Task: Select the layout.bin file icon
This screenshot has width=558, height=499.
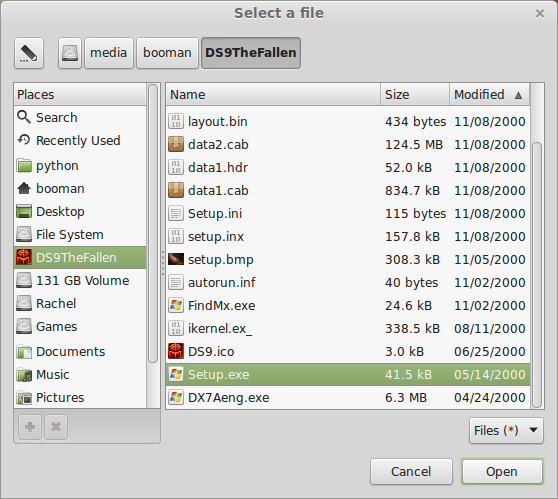Action: 176,121
